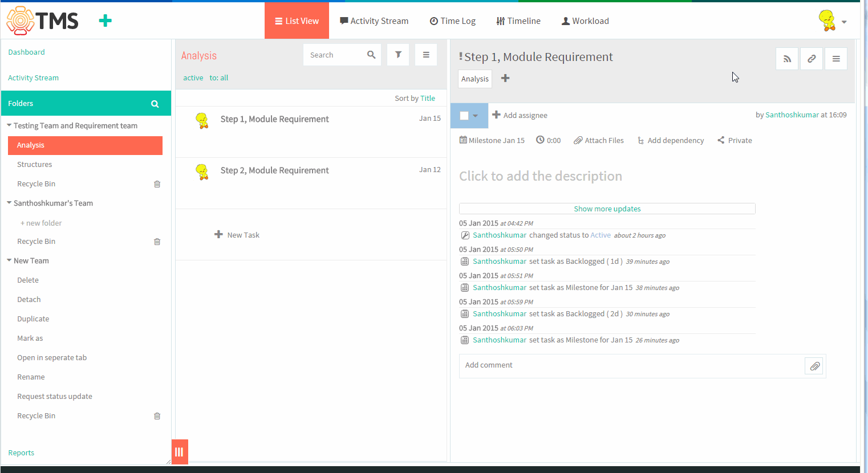This screenshot has width=868, height=473.
Task: Change sort order via Title link
Action: (428, 98)
